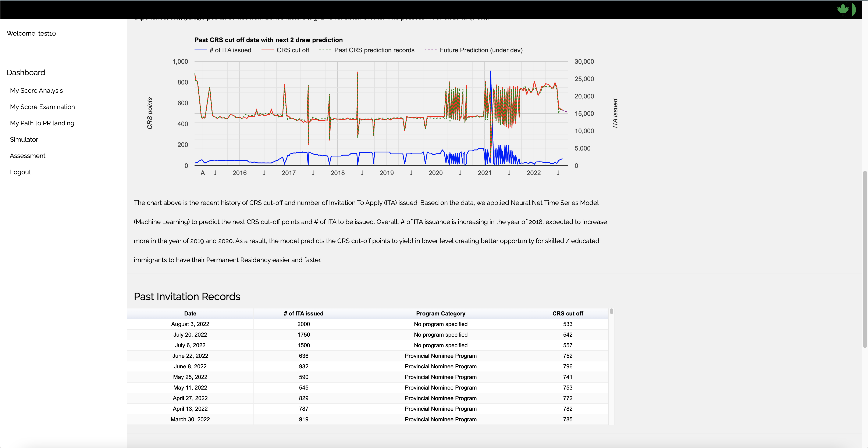Select the June 8, 2022 row
The height and width of the screenshot is (448, 868).
pyautogui.click(x=190, y=366)
